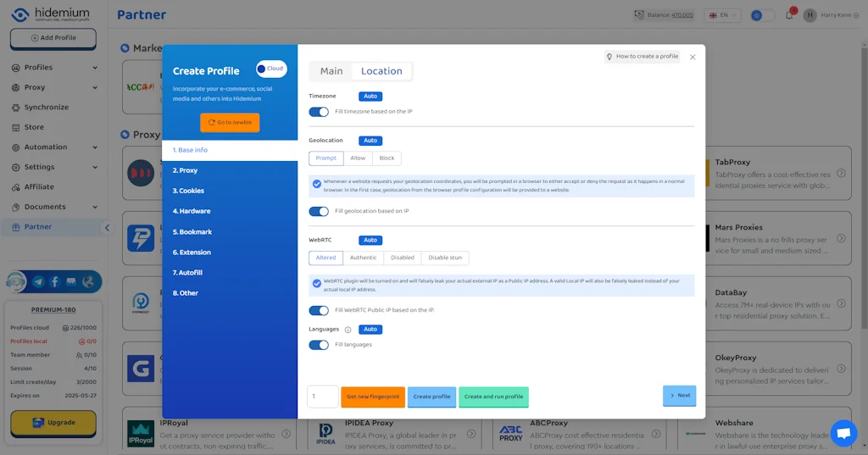Screen dimensions: 868x455
Task: Click the Settings gear icon in sidebar
Action: (x=15, y=167)
